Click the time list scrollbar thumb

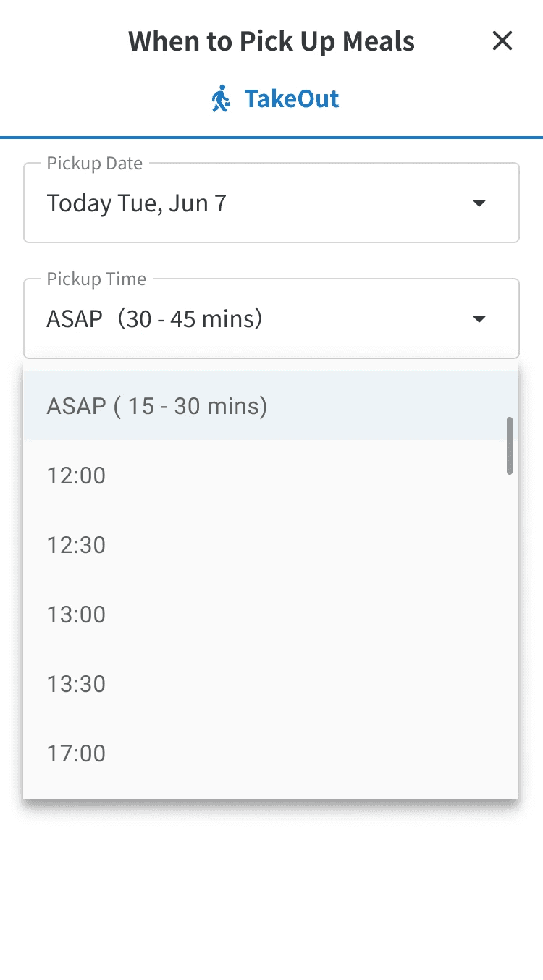coord(510,445)
